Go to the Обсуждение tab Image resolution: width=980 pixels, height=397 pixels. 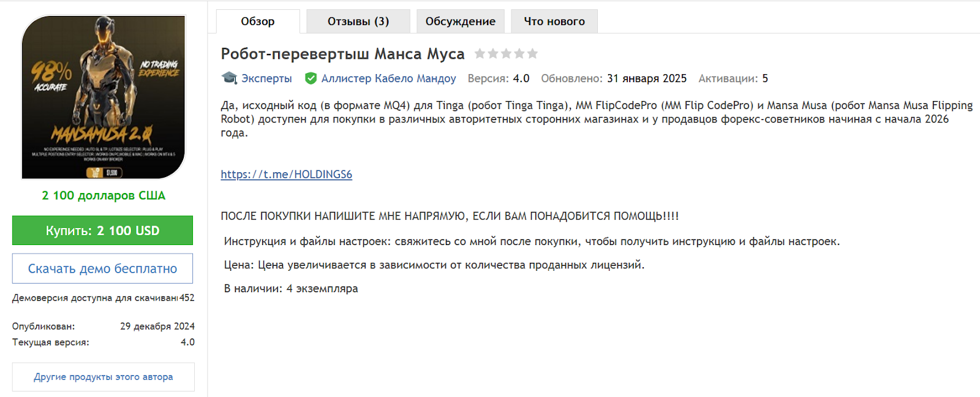tap(460, 21)
